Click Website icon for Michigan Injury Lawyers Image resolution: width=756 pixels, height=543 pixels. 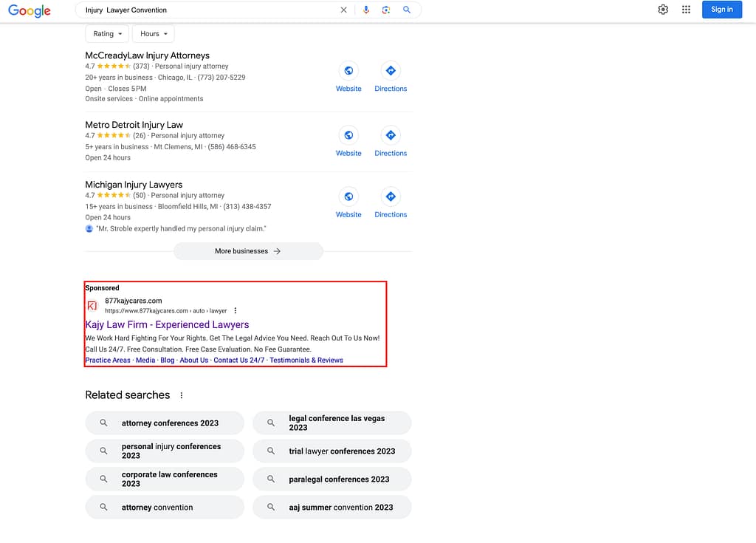(348, 197)
